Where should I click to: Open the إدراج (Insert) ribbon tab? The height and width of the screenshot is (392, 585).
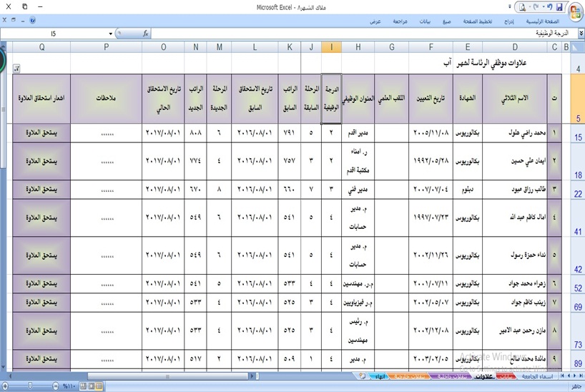[509, 21]
